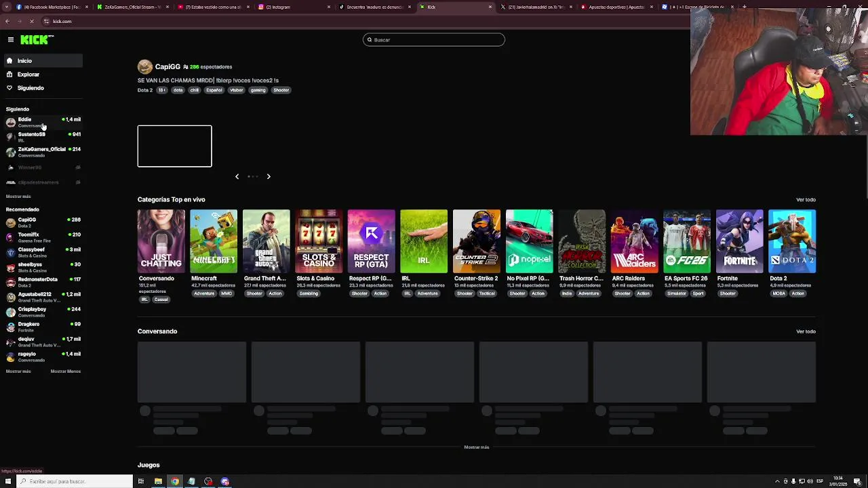Image resolution: width=868 pixels, height=488 pixels.
Task: Open Agustabell212 recommended channel
Action: tap(43, 297)
